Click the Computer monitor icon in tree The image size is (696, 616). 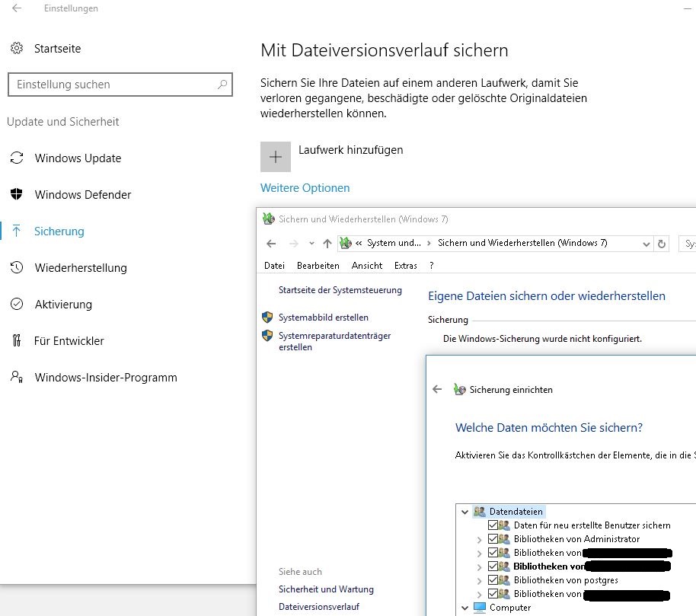480,607
